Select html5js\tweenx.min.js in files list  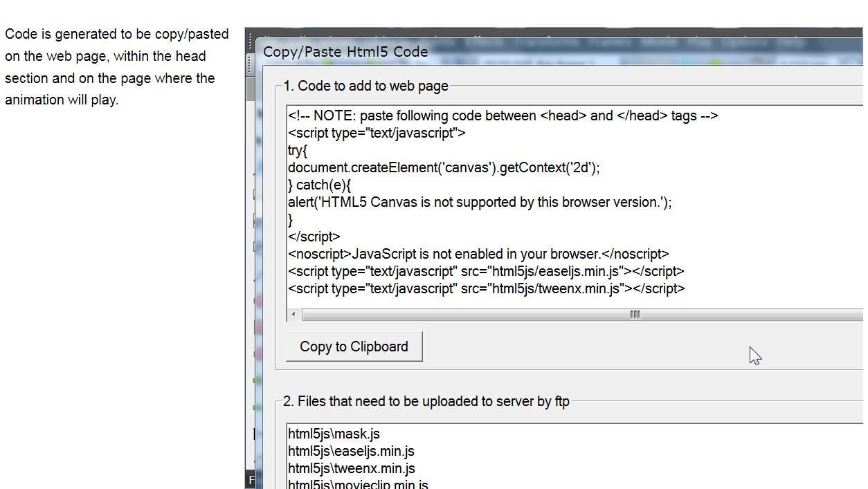[x=352, y=469]
